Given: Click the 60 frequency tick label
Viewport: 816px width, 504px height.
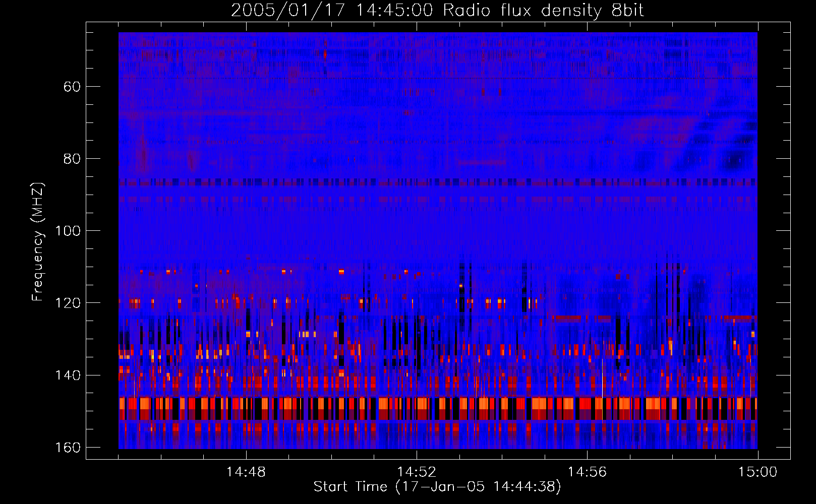Looking at the screenshot, I should pos(72,87).
